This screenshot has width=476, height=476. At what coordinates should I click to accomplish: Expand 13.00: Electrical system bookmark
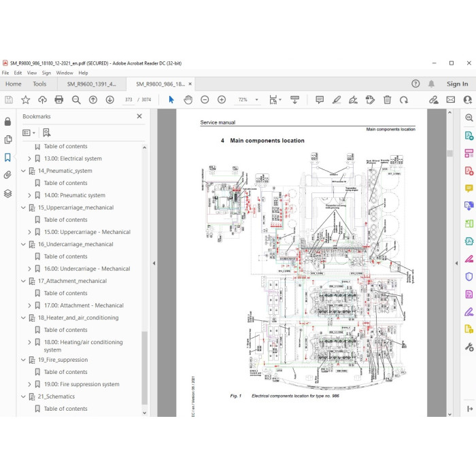[29, 158]
